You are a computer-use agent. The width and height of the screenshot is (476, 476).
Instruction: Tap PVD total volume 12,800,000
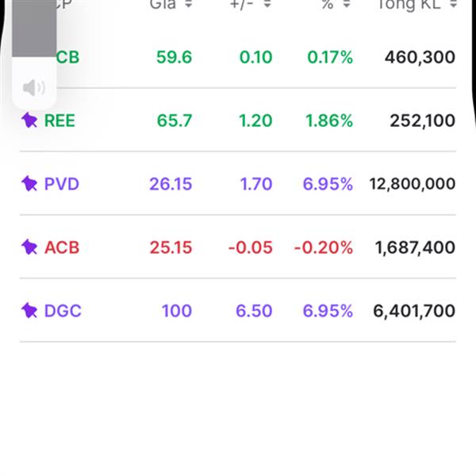(412, 184)
